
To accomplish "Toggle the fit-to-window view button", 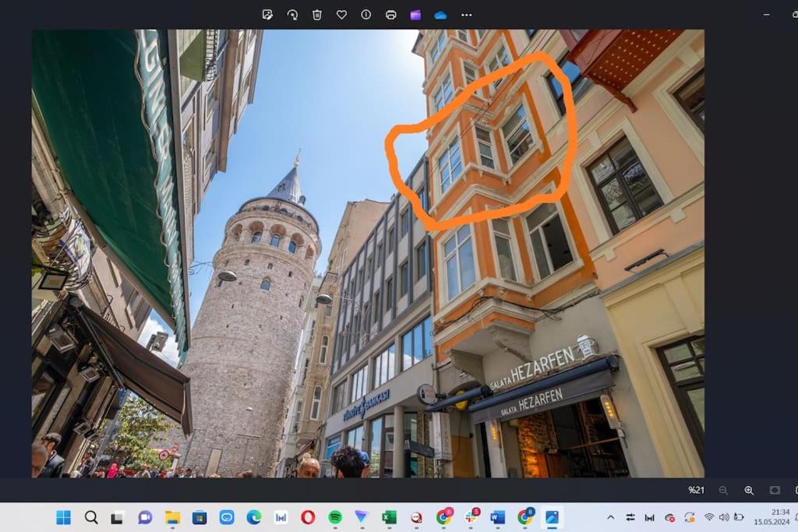I will coord(775,490).
